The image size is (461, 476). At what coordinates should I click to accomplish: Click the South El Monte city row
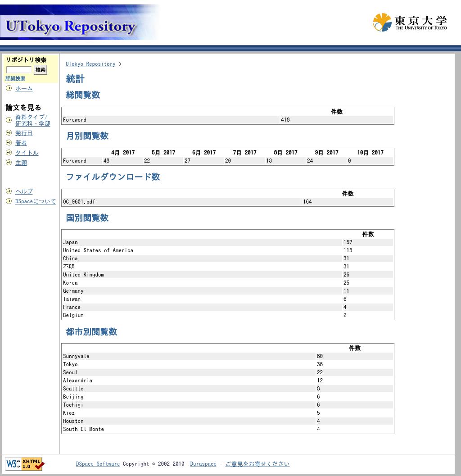[228, 429]
